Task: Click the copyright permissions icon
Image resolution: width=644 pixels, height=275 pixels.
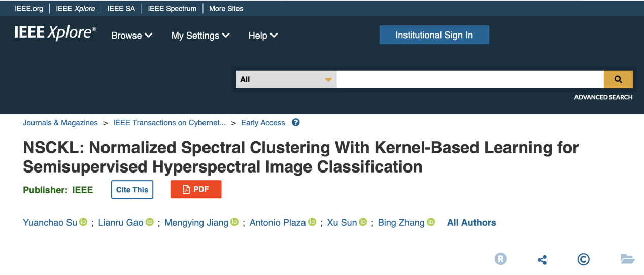Action: coord(583,259)
